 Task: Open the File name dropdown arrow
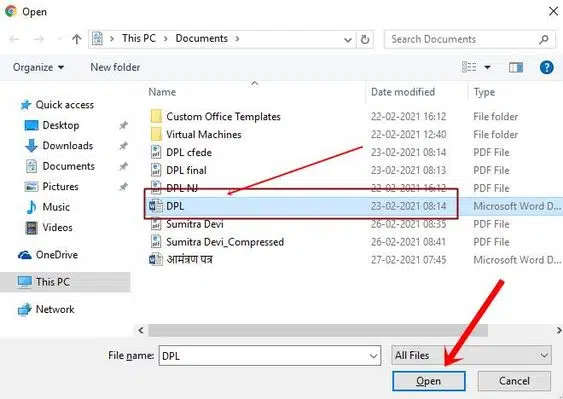(x=373, y=356)
